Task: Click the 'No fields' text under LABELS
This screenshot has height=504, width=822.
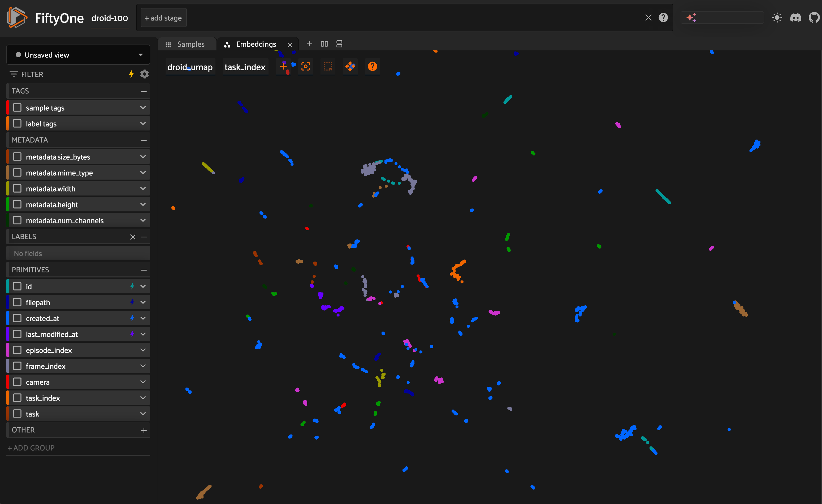Action: [28, 254]
